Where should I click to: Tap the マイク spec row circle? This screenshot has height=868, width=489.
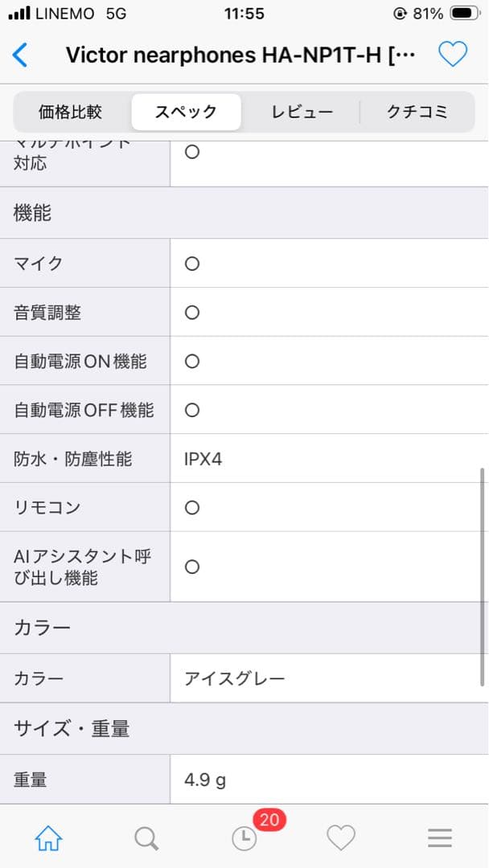pos(191,263)
